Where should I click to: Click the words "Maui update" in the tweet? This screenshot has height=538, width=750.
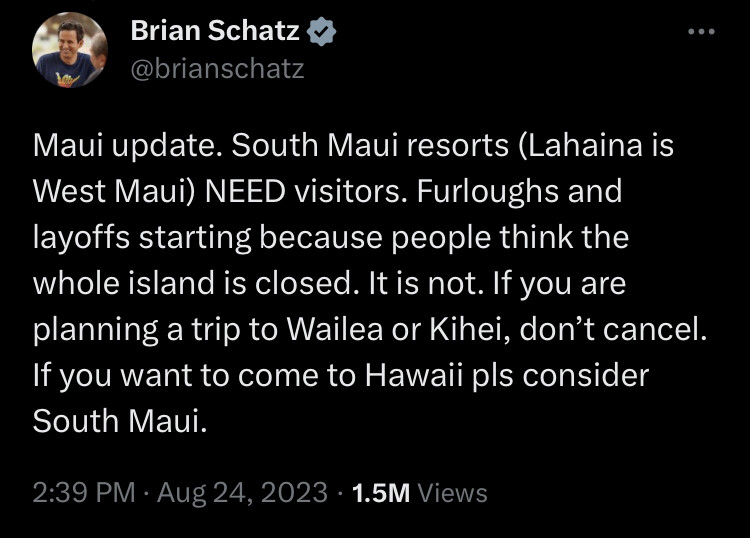(124, 145)
